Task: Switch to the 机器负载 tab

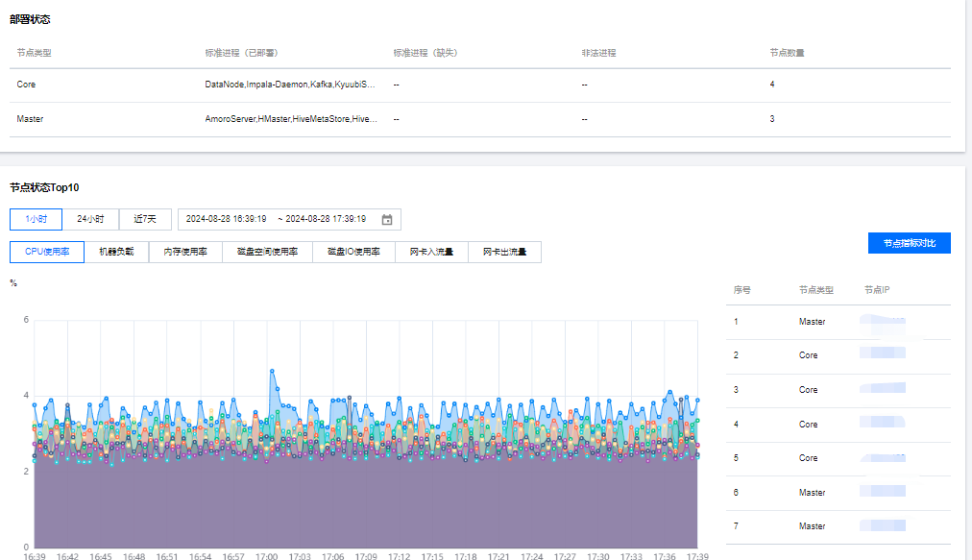Action: tap(116, 252)
